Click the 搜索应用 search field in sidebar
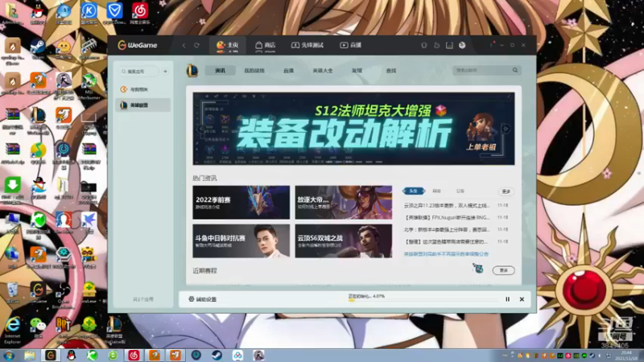This screenshot has height=362, width=644. 138,72
